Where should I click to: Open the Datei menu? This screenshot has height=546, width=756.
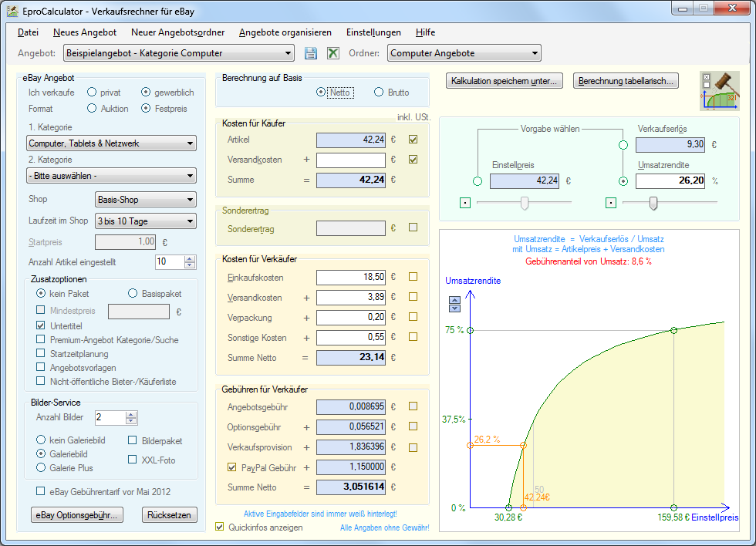pyautogui.click(x=28, y=32)
